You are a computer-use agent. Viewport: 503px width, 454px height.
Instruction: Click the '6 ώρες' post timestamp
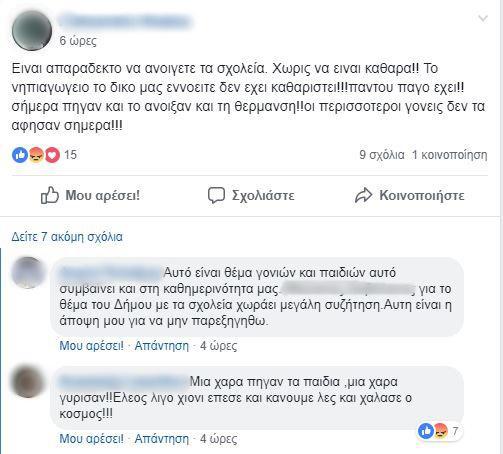click(x=78, y=41)
